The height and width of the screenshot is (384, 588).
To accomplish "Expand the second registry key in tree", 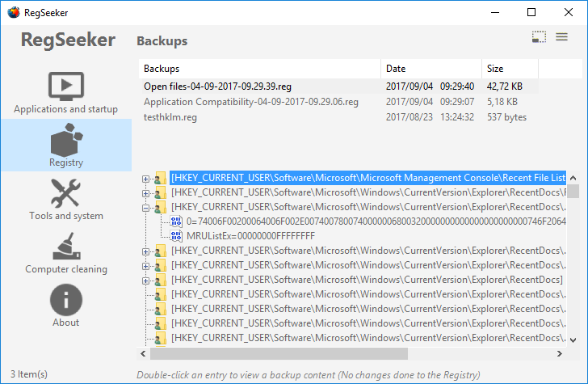I will point(145,194).
